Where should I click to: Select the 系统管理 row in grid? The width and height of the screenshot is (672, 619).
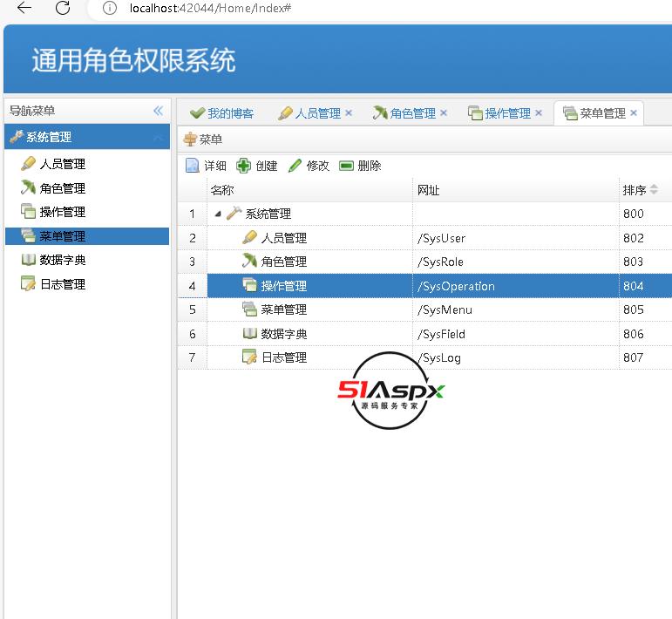pyautogui.click(x=424, y=214)
